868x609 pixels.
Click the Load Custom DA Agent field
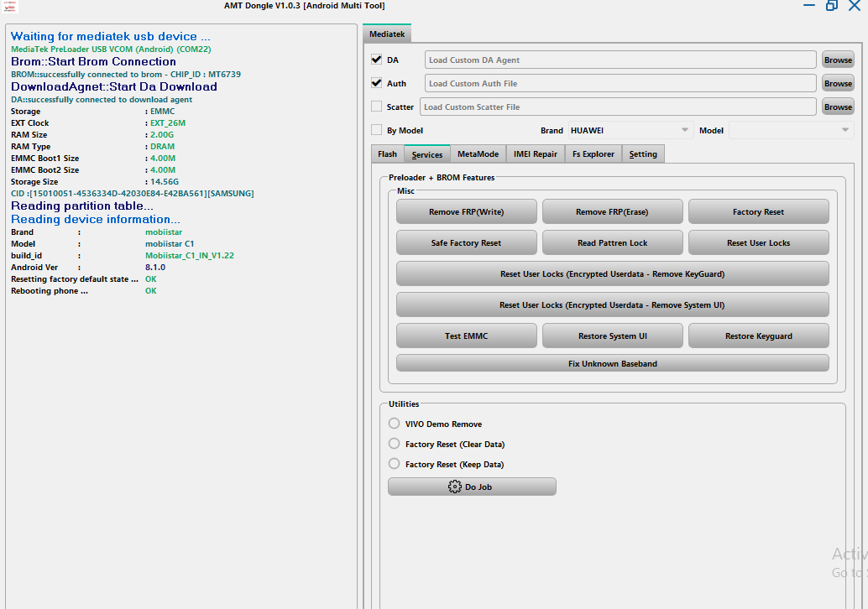coord(620,60)
